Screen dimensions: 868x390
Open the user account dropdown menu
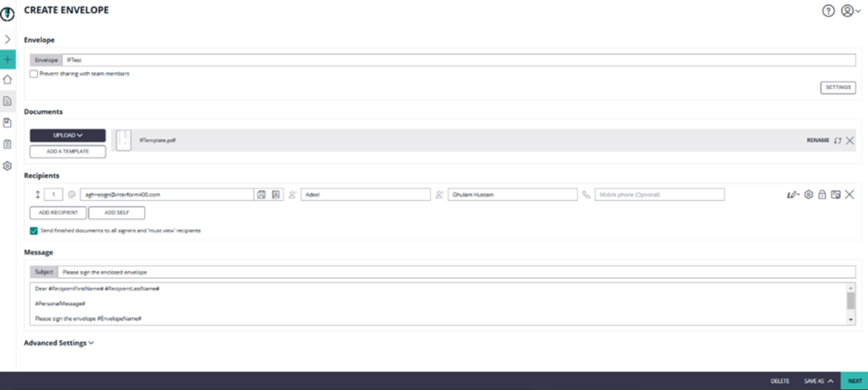tap(851, 10)
